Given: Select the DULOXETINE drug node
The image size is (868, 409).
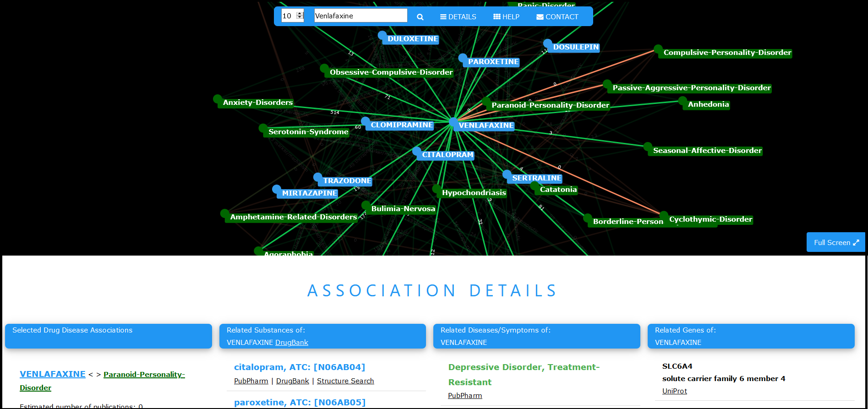Looking at the screenshot, I should tap(412, 39).
